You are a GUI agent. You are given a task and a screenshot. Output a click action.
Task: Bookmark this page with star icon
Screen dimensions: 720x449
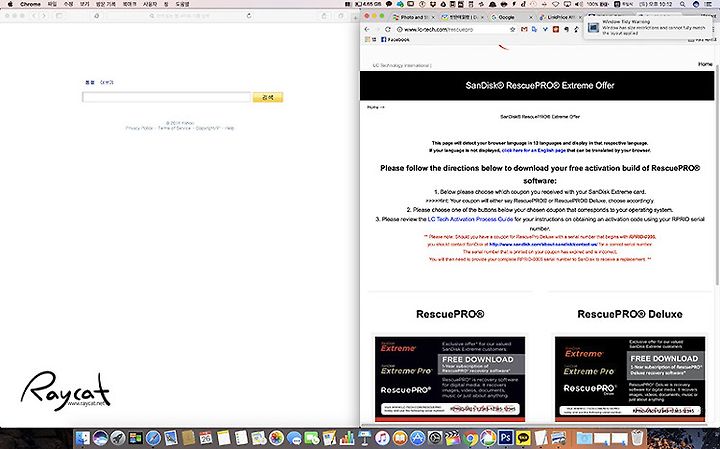tap(512, 29)
